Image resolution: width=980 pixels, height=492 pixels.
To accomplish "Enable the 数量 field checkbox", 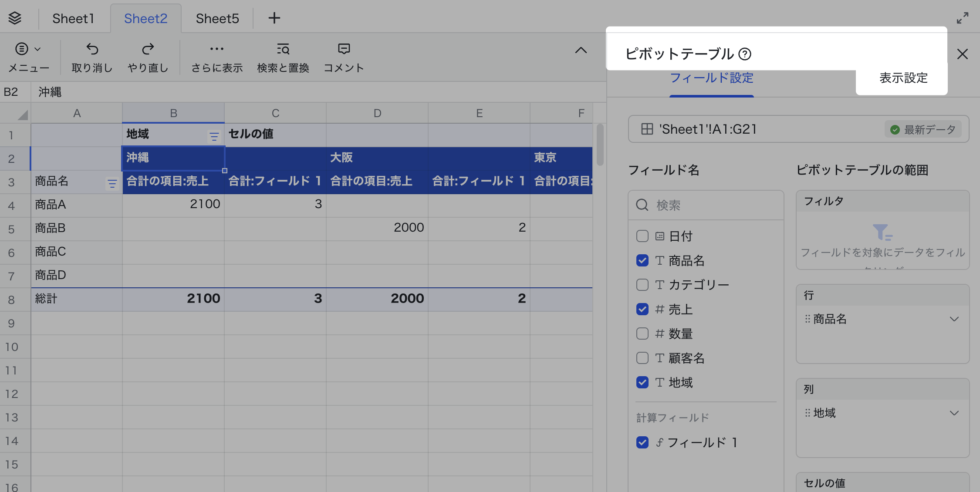I will [x=642, y=334].
